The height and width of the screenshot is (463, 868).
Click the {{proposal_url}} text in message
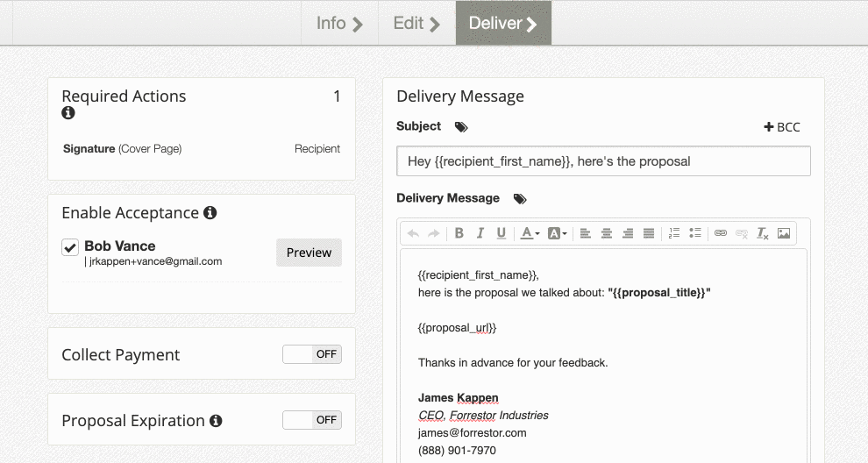(x=458, y=328)
